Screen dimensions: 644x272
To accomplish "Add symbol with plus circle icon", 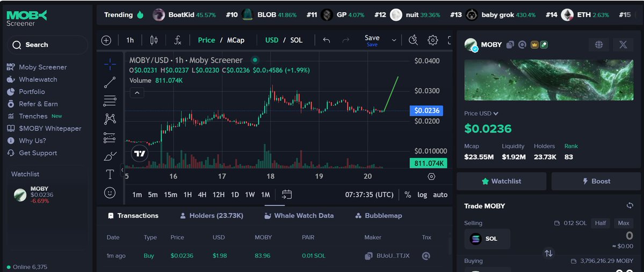I will pyautogui.click(x=106, y=40).
